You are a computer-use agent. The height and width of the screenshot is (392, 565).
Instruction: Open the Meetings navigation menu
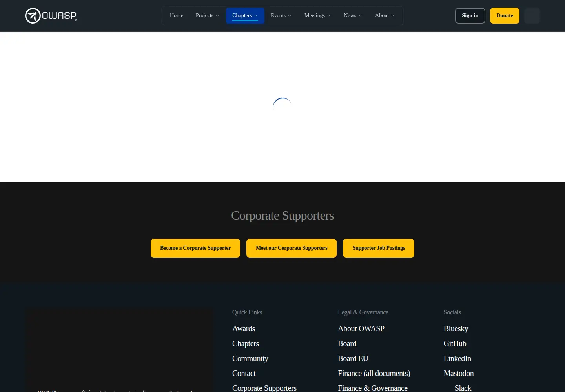(317, 16)
